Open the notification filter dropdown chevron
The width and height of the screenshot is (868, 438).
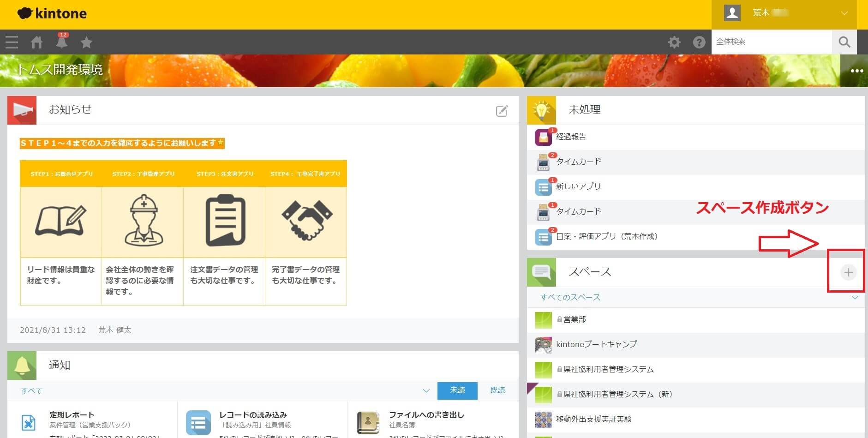click(426, 390)
